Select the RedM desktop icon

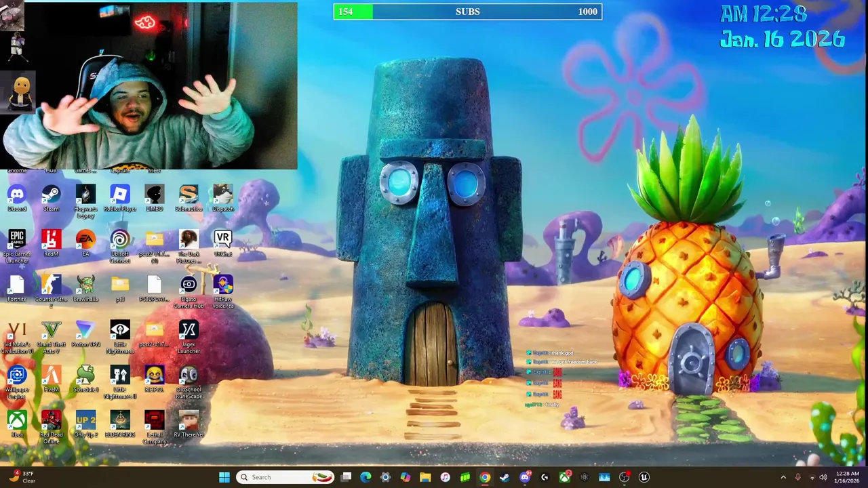coord(51,243)
